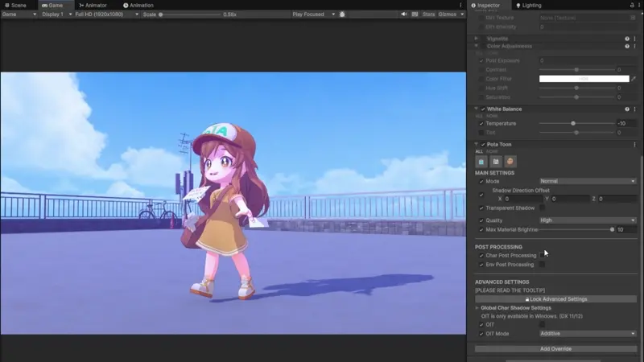Open the Game view mode dropdown
The height and width of the screenshot is (362, 644).
pos(19,14)
